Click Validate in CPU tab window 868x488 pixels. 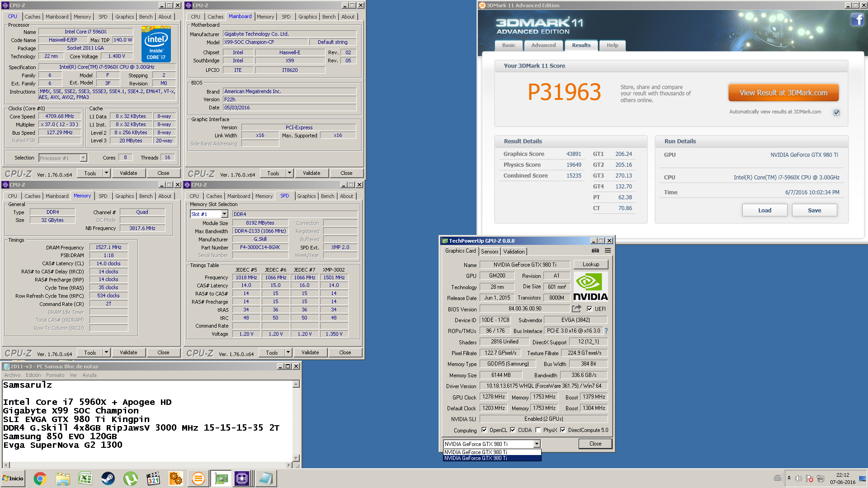(128, 173)
